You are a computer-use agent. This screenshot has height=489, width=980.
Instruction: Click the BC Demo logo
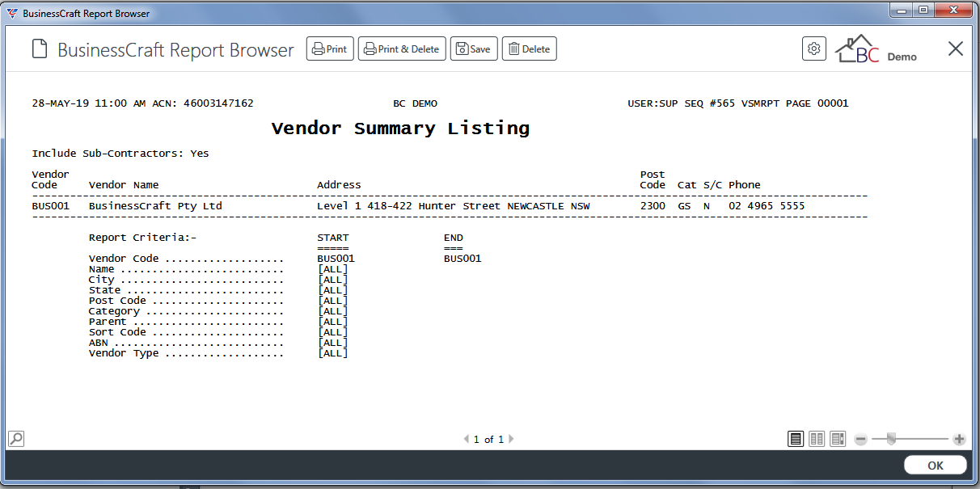(x=876, y=49)
